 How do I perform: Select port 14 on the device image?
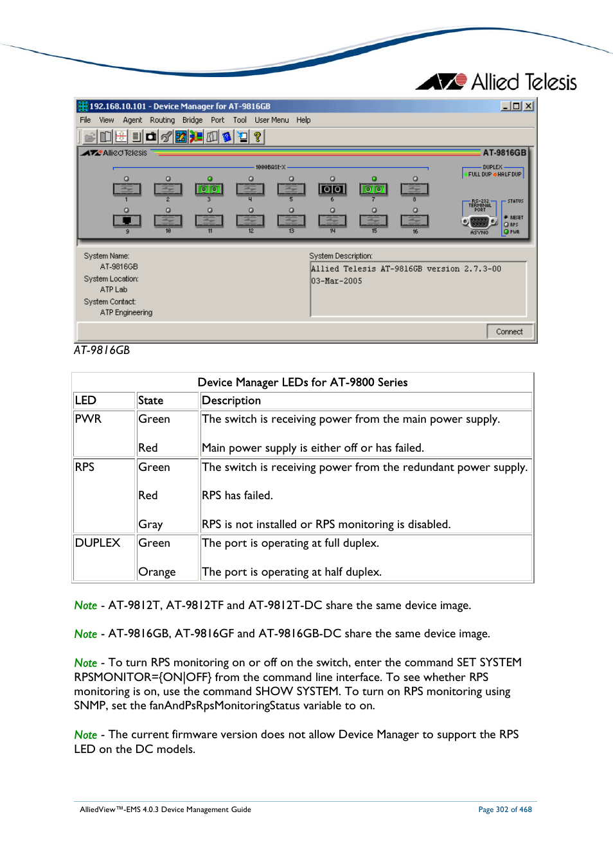[332, 220]
